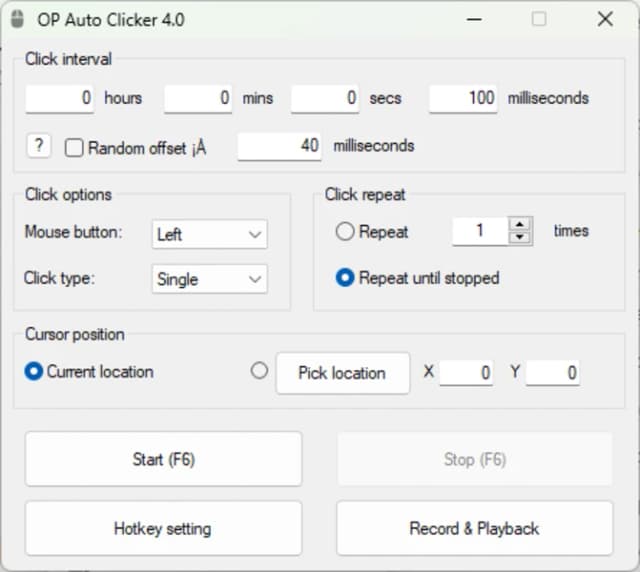Viewport: 640px width, 572px height.
Task: Click the interval milliseconds field showing 100
Action: 463,98
